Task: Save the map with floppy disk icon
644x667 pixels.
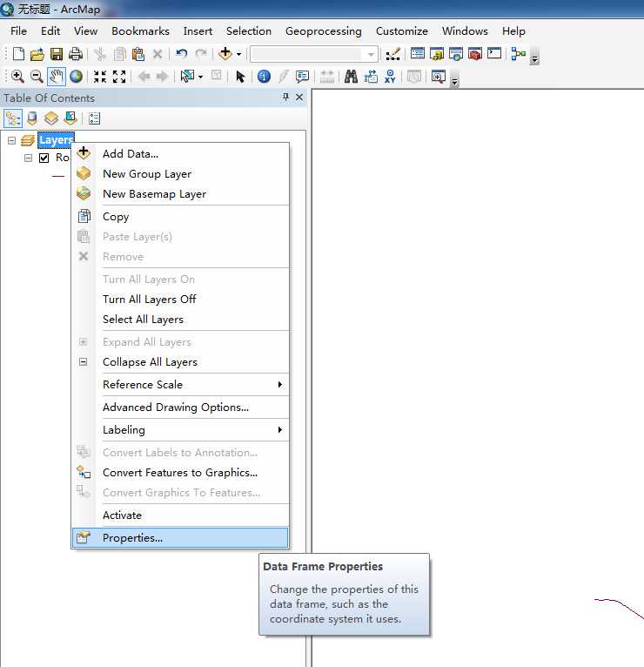Action: pyautogui.click(x=57, y=54)
